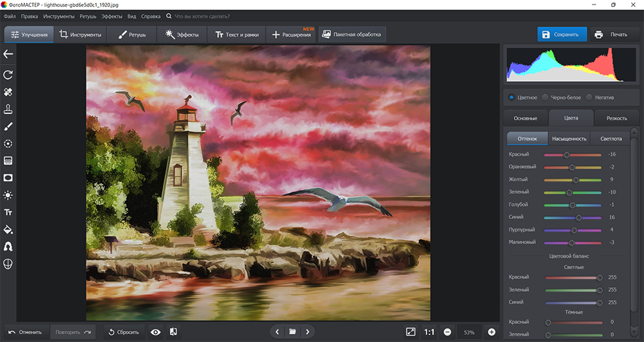This screenshot has width=644, height=342.
Task: Select the healing bandage tool
Action: tap(8, 92)
